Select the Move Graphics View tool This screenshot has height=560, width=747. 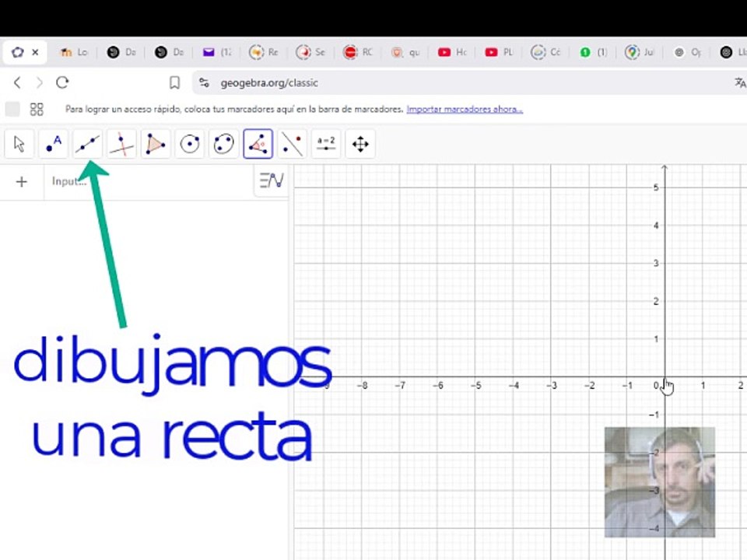click(x=360, y=144)
